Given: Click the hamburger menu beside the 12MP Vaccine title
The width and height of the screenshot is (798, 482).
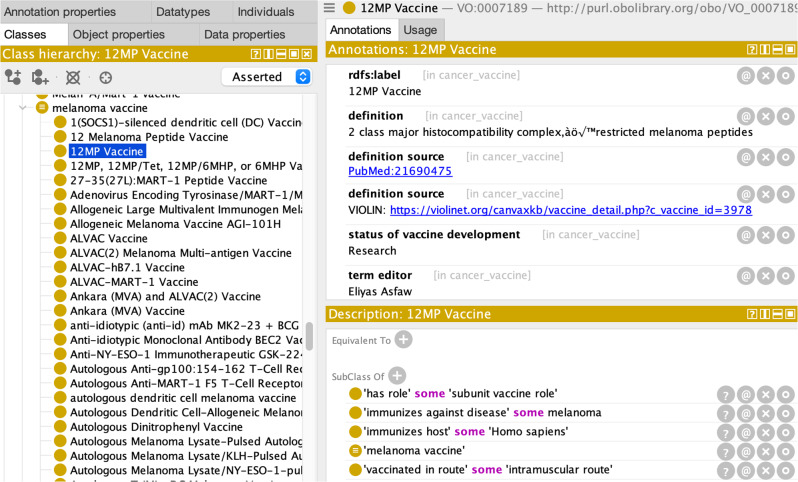Looking at the screenshot, I should point(330,8).
